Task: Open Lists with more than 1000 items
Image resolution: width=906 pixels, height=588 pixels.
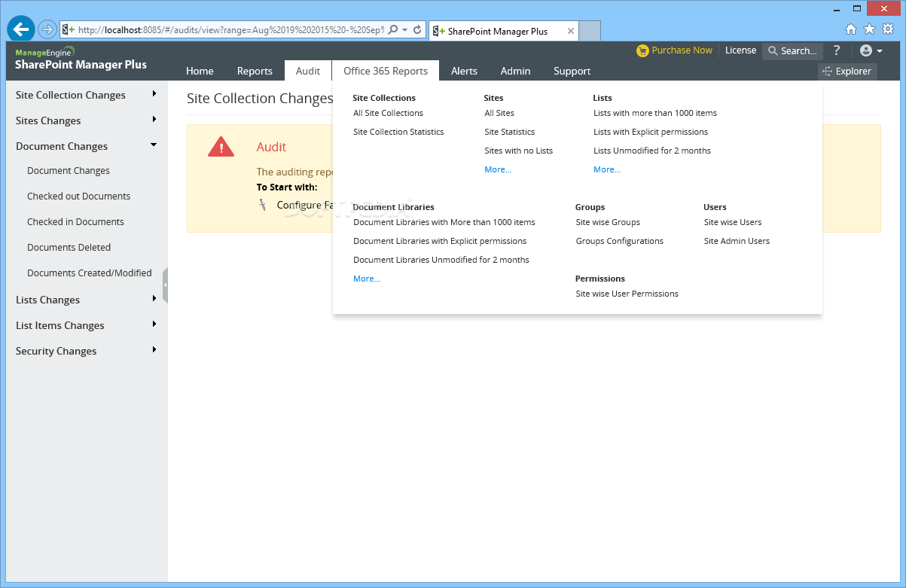Action: pyautogui.click(x=655, y=113)
